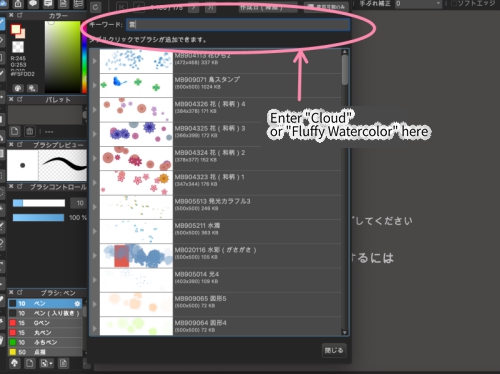Click the 閉じる close button

point(334,350)
